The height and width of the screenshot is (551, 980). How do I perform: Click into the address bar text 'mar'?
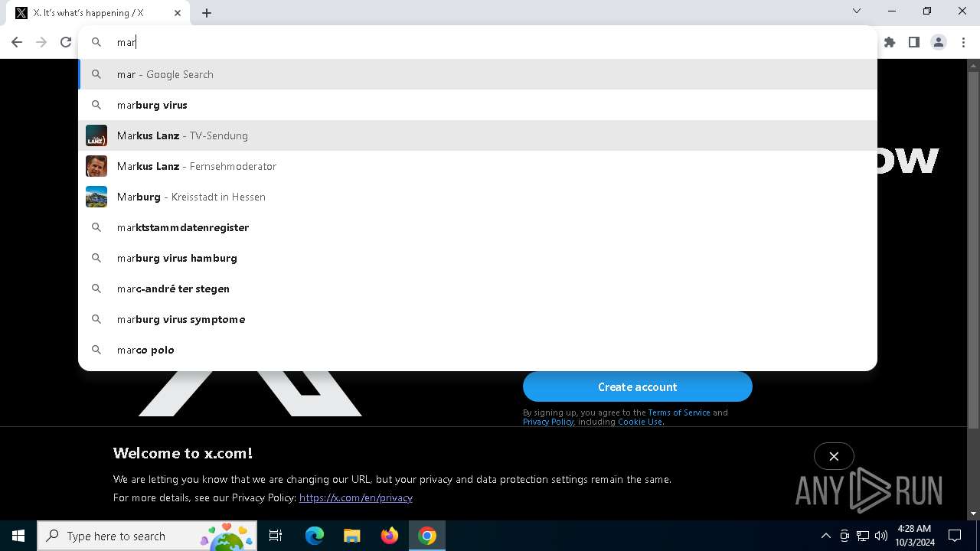tap(126, 42)
